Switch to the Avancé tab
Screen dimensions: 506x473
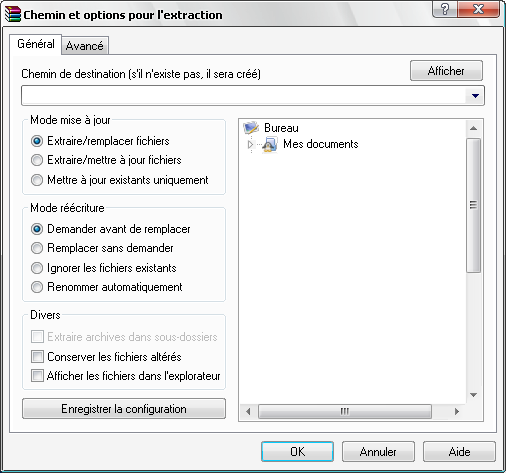pyautogui.click(x=85, y=46)
